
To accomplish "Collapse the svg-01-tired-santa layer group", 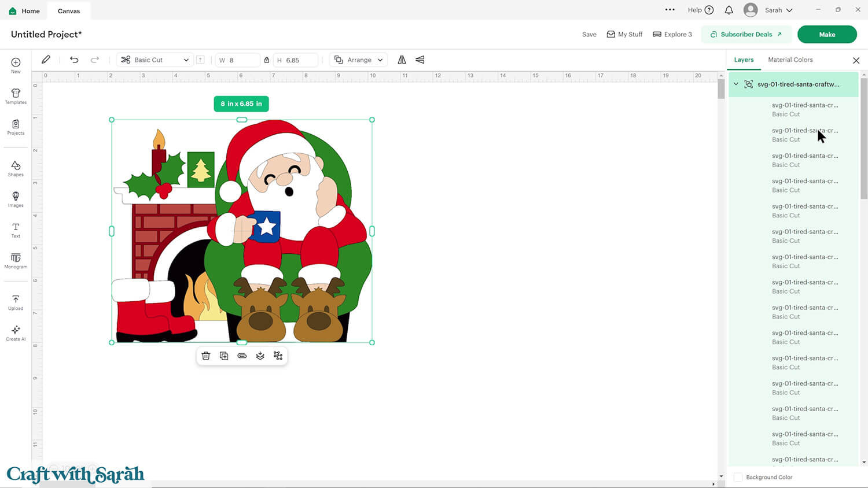I will point(736,84).
